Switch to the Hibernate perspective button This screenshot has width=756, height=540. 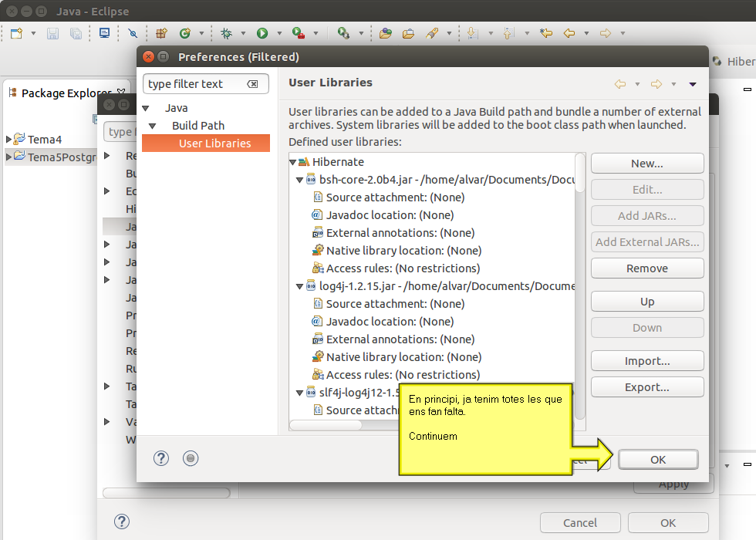coord(734,61)
